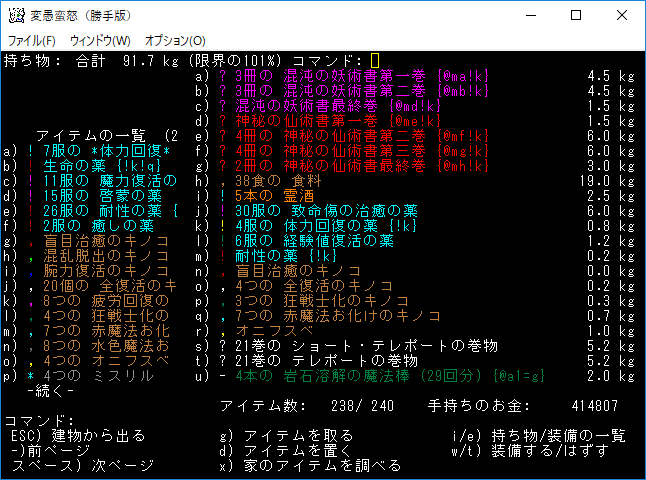Pick the 38食の 食料 inventory row

tap(278, 180)
